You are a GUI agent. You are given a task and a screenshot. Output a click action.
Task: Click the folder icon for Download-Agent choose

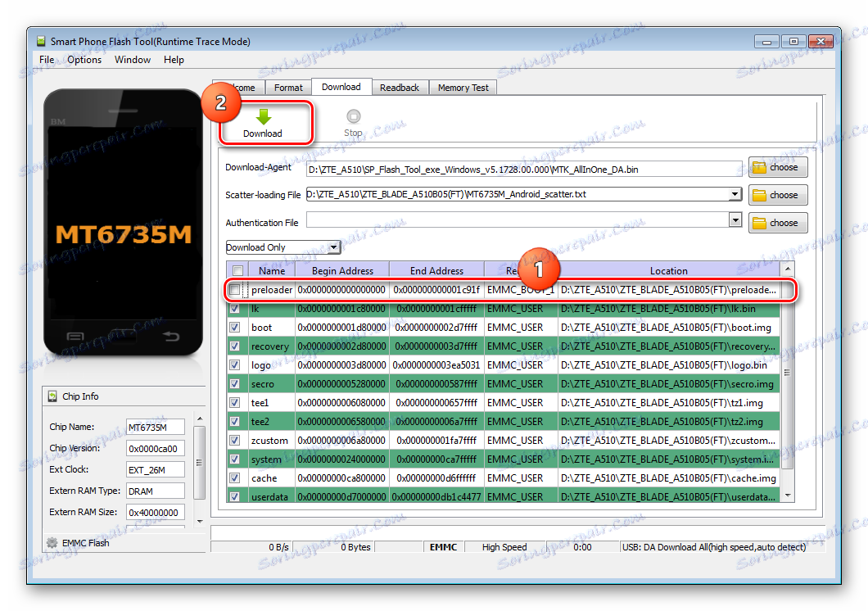[x=759, y=167]
